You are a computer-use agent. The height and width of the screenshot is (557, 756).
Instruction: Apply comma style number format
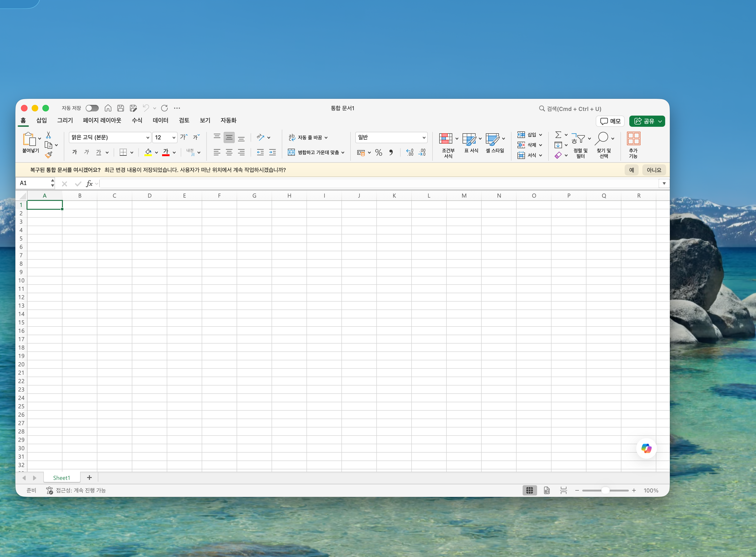391,152
